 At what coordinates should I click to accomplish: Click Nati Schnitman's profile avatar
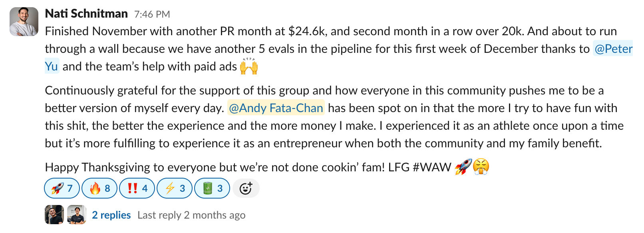coord(24,22)
